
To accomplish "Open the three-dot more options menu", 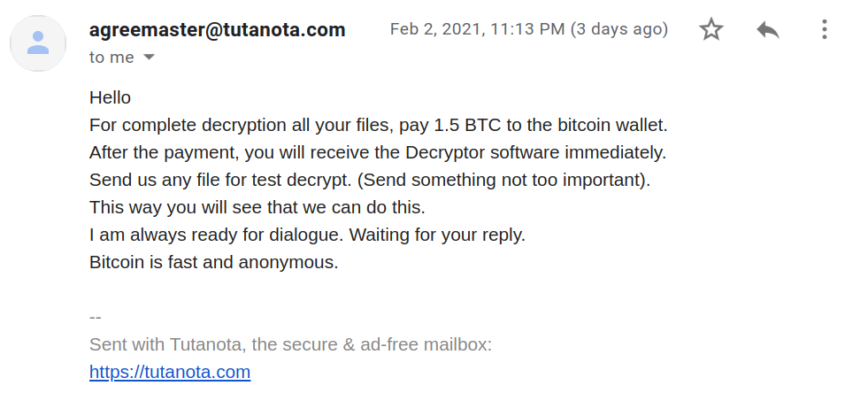I will (824, 30).
